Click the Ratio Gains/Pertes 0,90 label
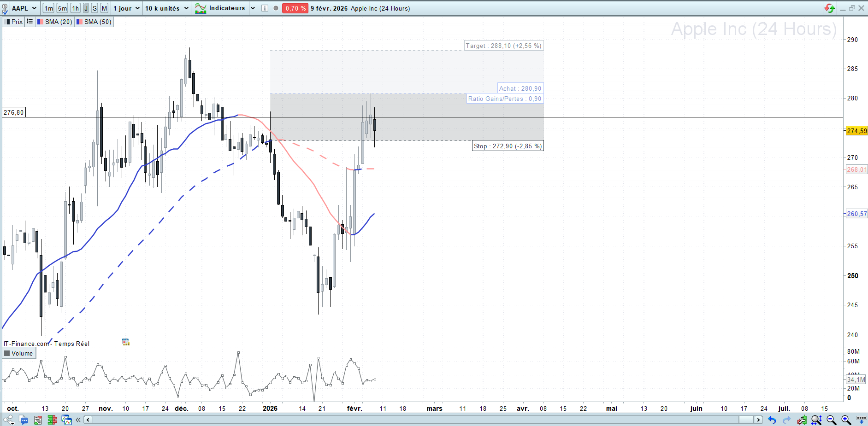The width and height of the screenshot is (868, 426). pyautogui.click(x=505, y=99)
